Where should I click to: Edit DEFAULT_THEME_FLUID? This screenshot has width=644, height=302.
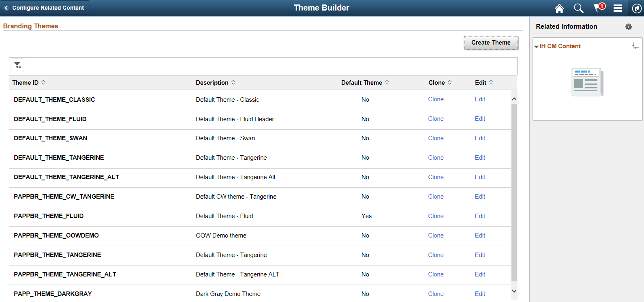pyautogui.click(x=480, y=119)
